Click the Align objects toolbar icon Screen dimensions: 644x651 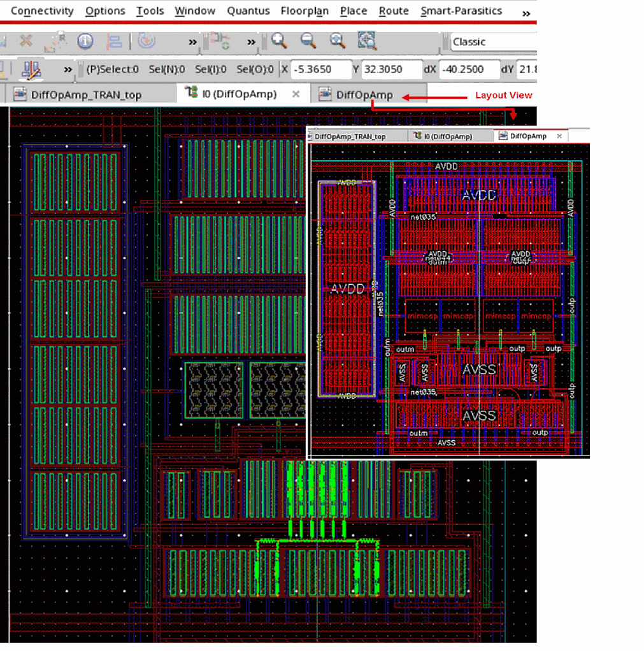[x=115, y=42]
